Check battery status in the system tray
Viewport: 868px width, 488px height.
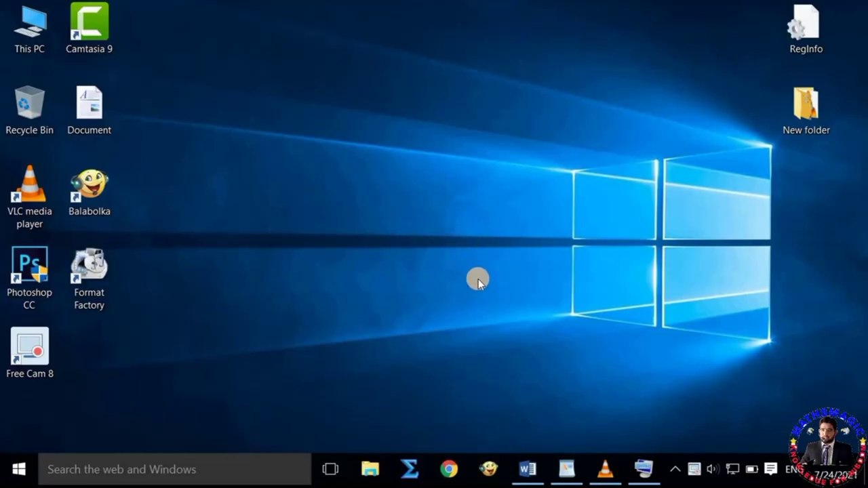coord(751,469)
